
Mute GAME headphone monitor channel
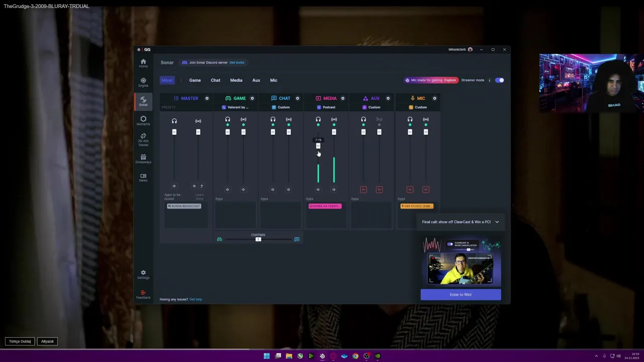pos(227,190)
